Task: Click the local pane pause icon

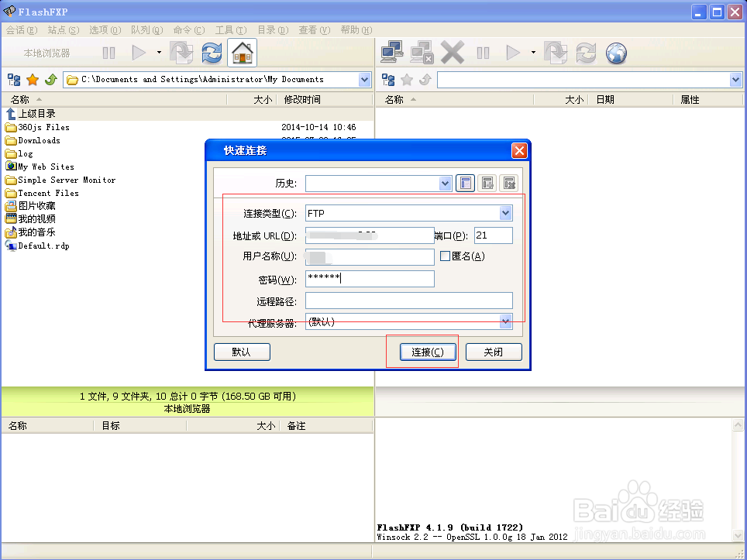Action: tap(109, 53)
